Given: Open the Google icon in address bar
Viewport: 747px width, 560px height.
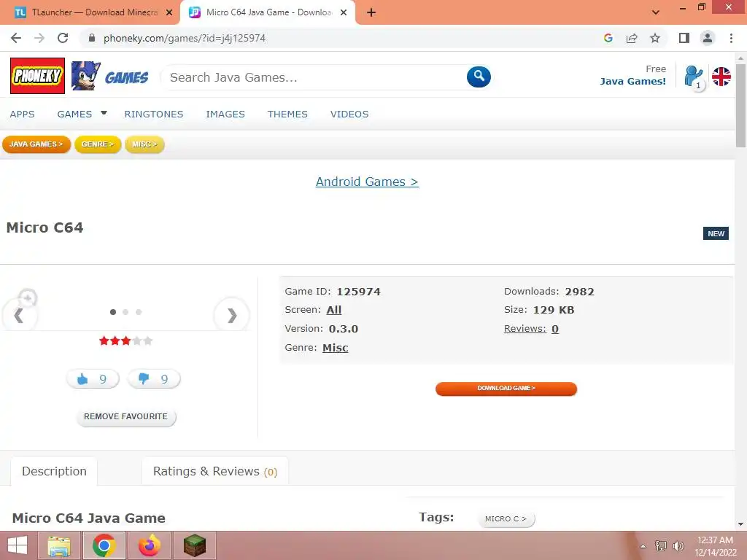Looking at the screenshot, I should pos(608,38).
